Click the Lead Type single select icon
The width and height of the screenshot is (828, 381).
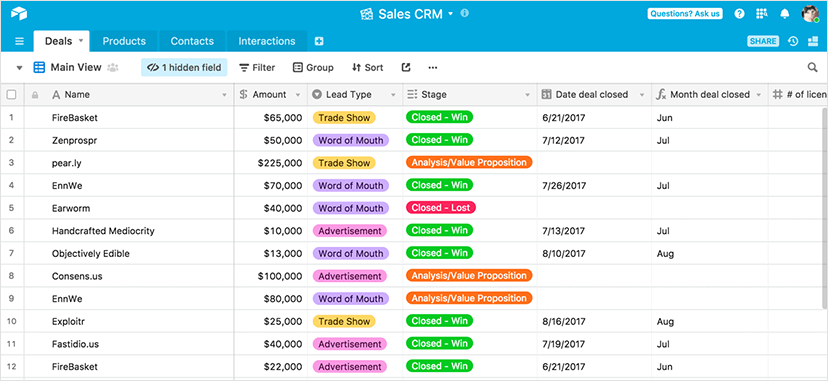pyautogui.click(x=317, y=94)
